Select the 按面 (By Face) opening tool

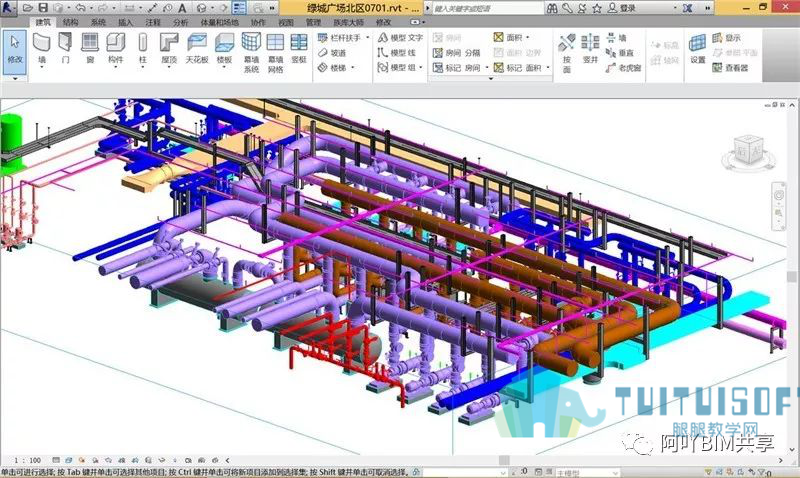coord(567,53)
